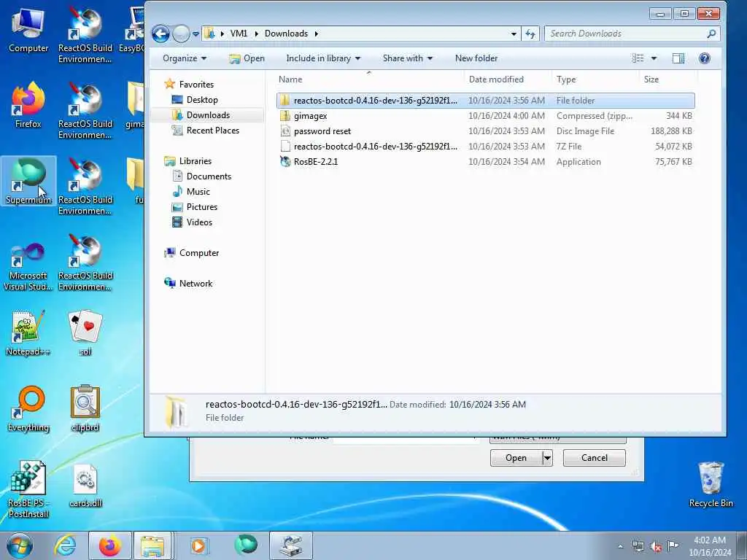Select the reactos-bootcd File folder row
747x560 pixels.
click(x=485, y=101)
